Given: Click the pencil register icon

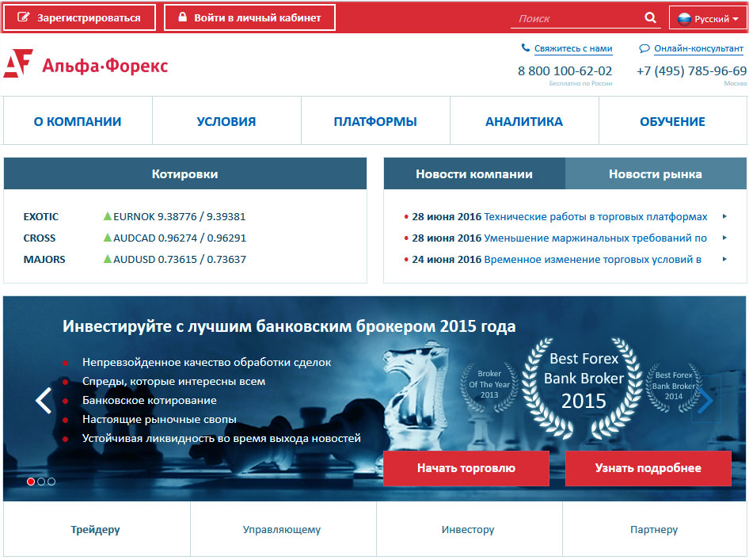Looking at the screenshot, I should coord(23,17).
